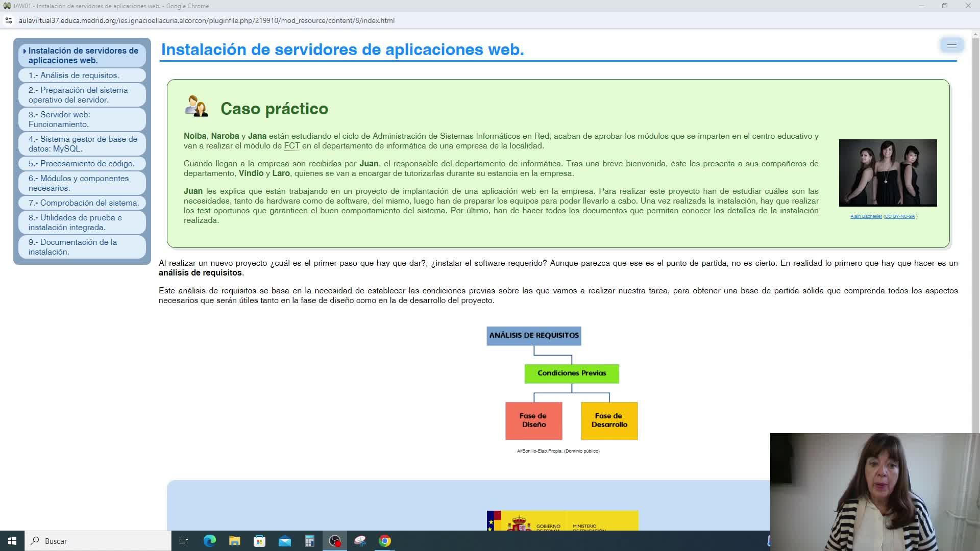Open File Explorer from the taskbar
This screenshot has height=551, width=980.
coord(234,541)
